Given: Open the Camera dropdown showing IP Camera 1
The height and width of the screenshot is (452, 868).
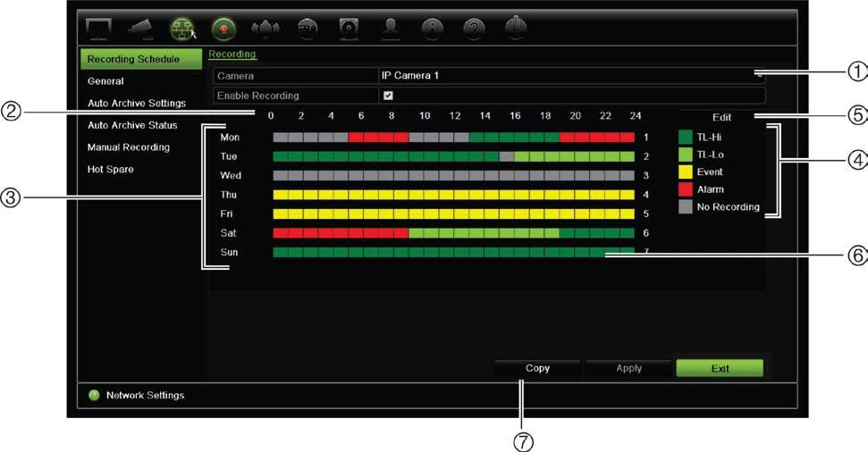Looking at the screenshot, I should [x=572, y=76].
